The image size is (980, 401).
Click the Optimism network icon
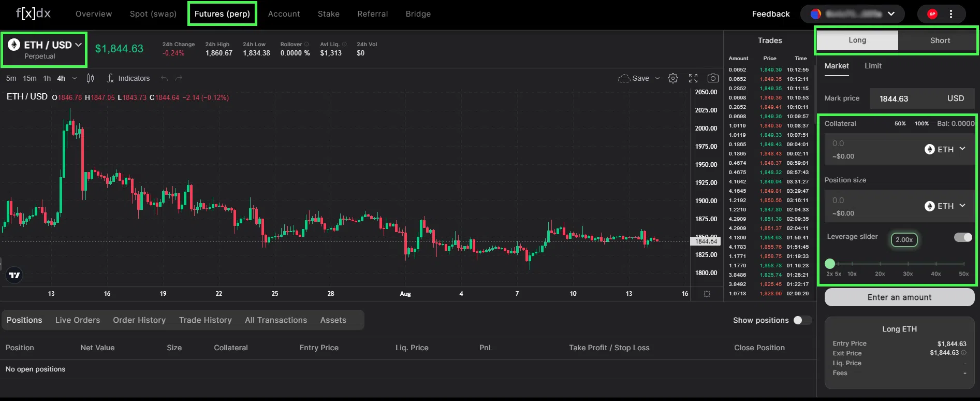tap(932, 14)
